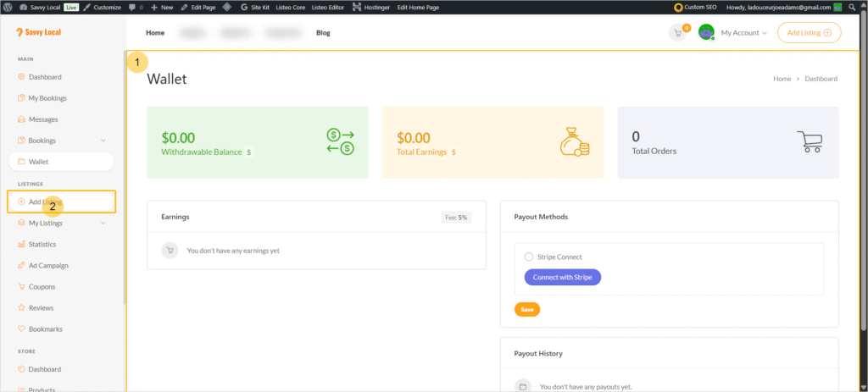Open Bookmarks heart item in sidebar

click(44, 329)
